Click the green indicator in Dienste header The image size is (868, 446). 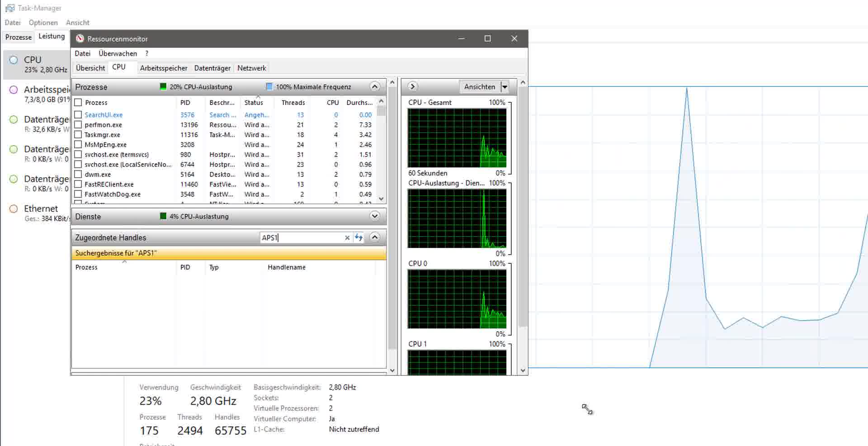click(x=163, y=216)
